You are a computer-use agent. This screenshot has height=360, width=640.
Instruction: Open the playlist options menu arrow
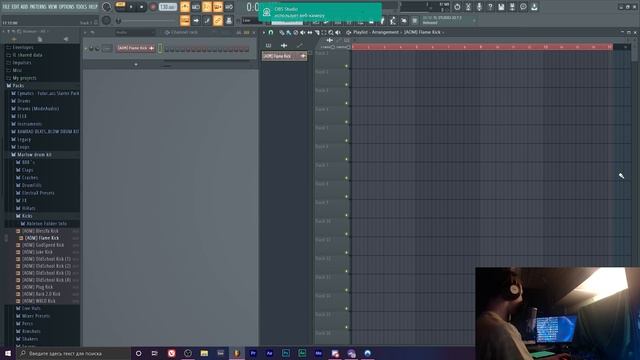264,32
